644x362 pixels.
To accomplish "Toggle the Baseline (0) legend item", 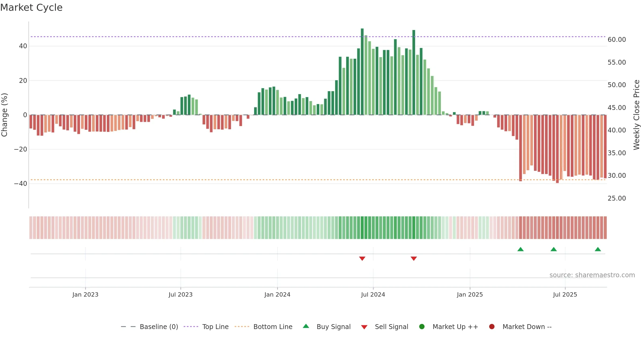I will click(x=149, y=327).
